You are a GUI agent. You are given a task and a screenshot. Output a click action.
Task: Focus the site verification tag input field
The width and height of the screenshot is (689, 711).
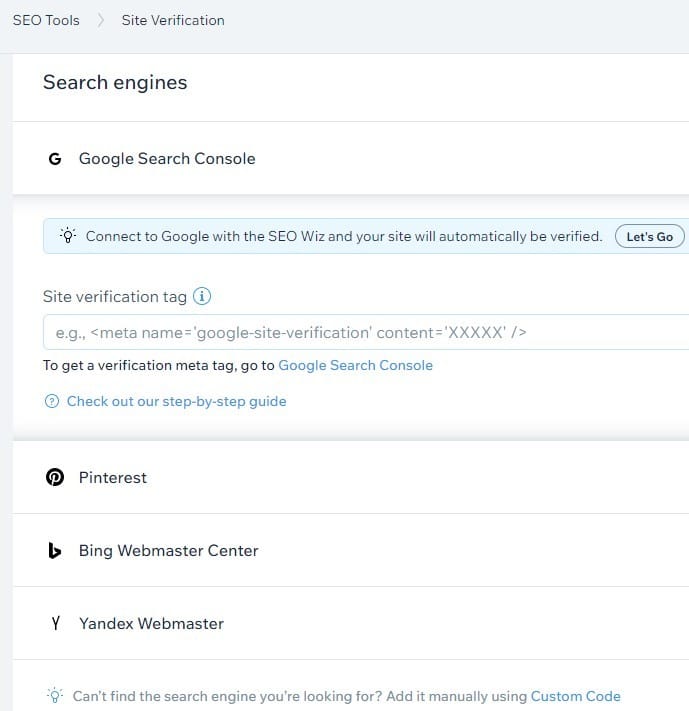pos(366,332)
